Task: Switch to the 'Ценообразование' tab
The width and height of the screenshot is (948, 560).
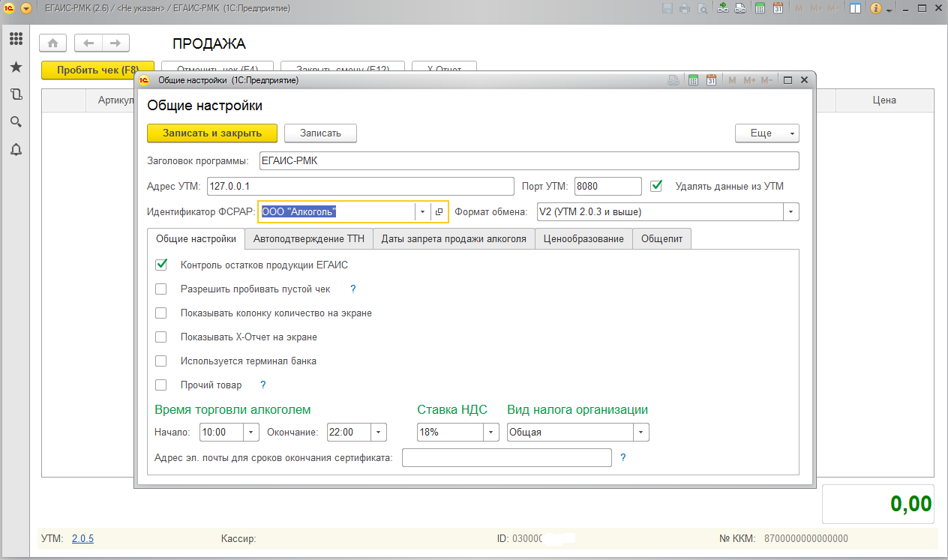Action: coord(584,239)
